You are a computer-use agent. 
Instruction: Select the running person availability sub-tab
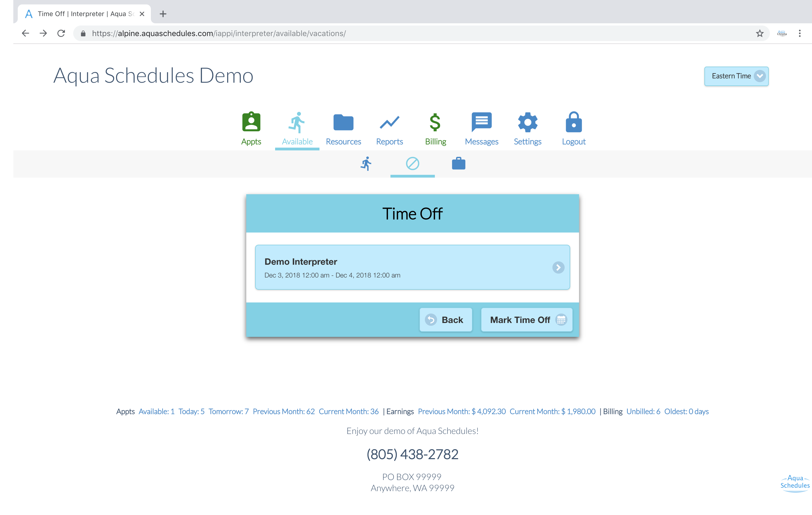pyautogui.click(x=366, y=164)
